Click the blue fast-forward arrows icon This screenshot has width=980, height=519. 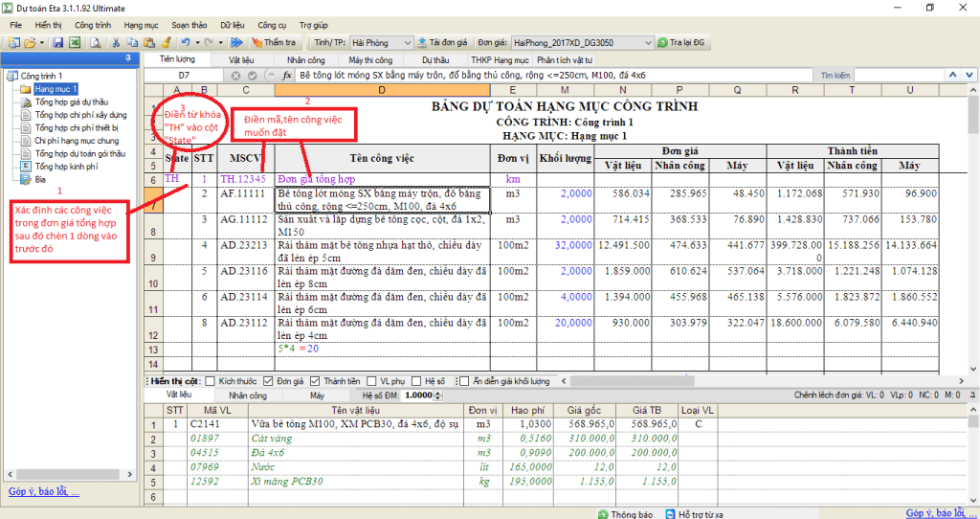pyautogui.click(x=235, y=43)
